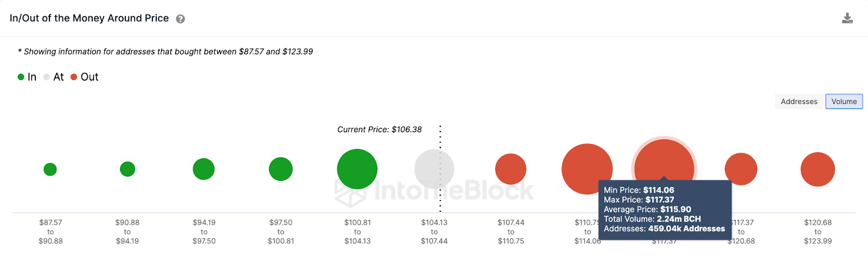
Task: Click the download chart icon
Action: [x=847, y=18]
